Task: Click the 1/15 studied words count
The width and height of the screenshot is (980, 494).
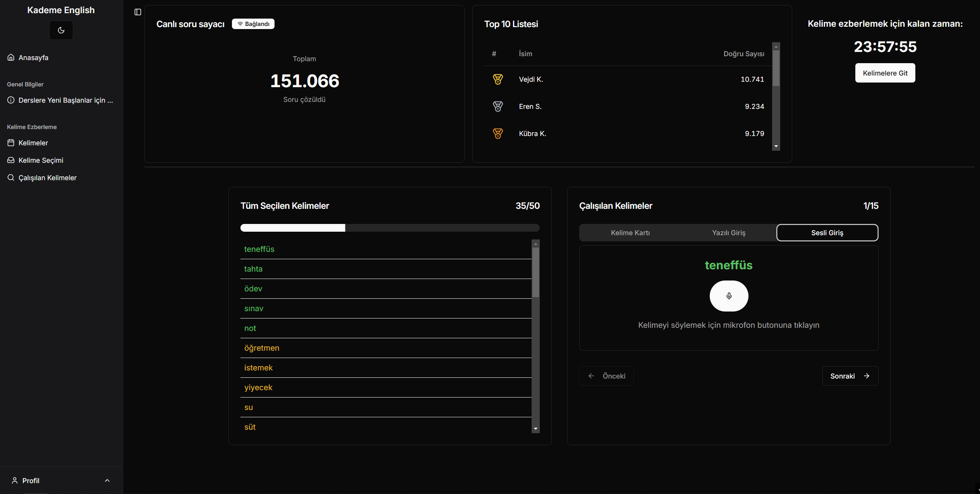Action: [871, 206]
